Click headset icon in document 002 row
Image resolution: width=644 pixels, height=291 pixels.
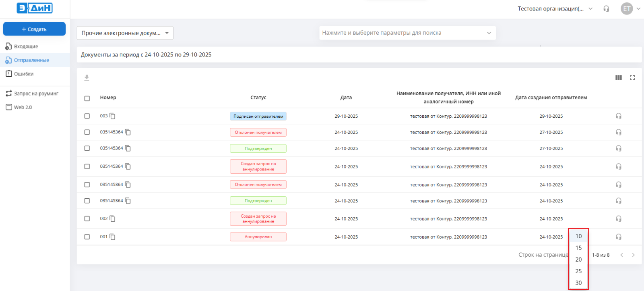pyautogui.click(x=619, y=219)
